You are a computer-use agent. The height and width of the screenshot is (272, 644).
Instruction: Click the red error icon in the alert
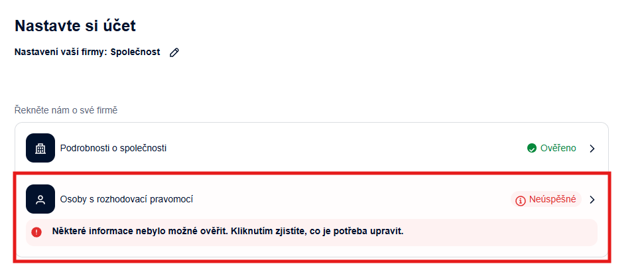(x=36, y=232)
